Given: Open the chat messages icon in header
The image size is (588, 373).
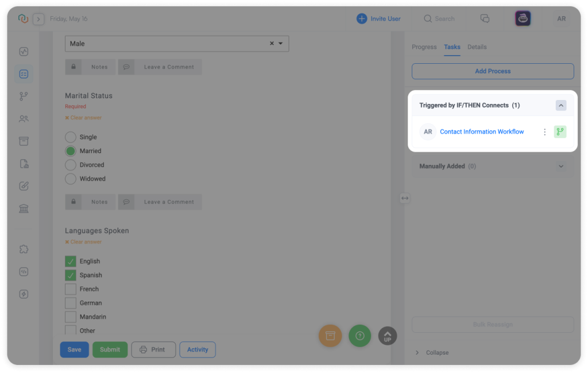Looking at the screenshot, I should (485, 18).
